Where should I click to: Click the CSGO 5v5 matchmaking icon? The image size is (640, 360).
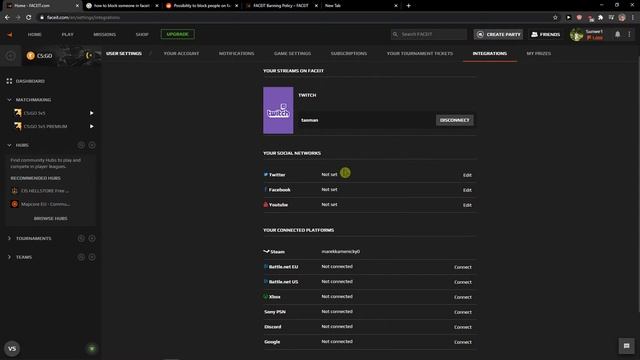click(x=18, y=113)
